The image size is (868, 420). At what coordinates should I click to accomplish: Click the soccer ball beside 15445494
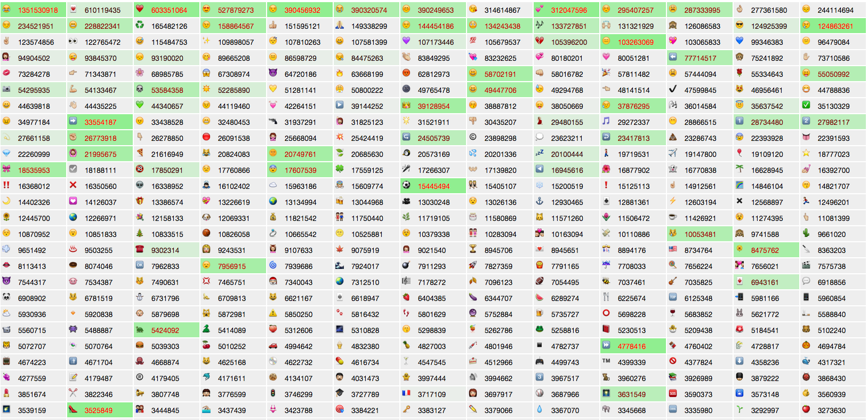pos(406,185)
